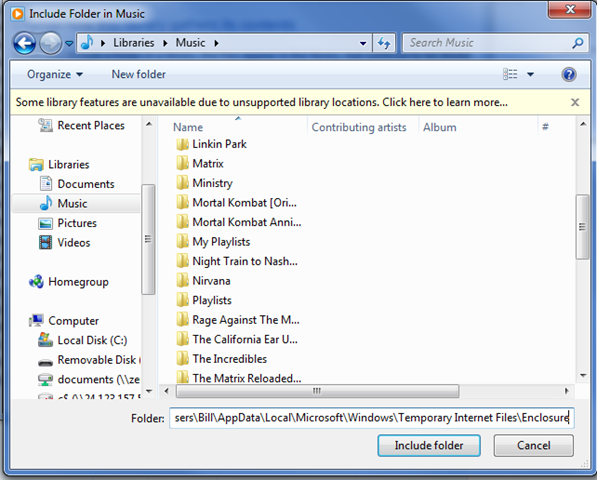Screen dimensions: 597x480
Task: Open help with the question mark icon
Action: tap(568, 74)
